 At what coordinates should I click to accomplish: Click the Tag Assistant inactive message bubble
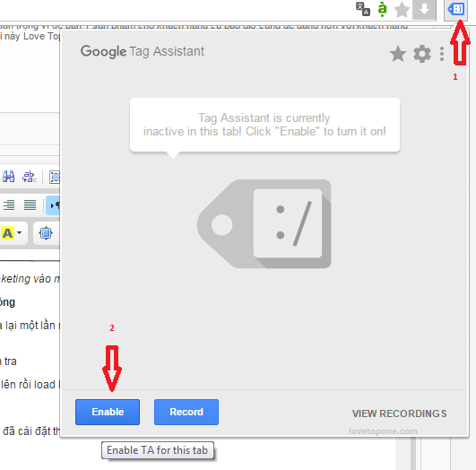(264, 125)
